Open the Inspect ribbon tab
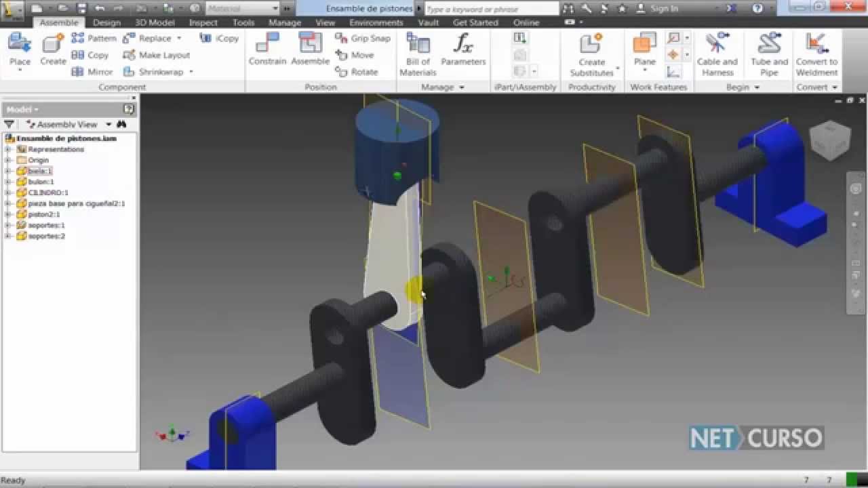868x488 pixels. pyautogui.click(x=203, y=22)
